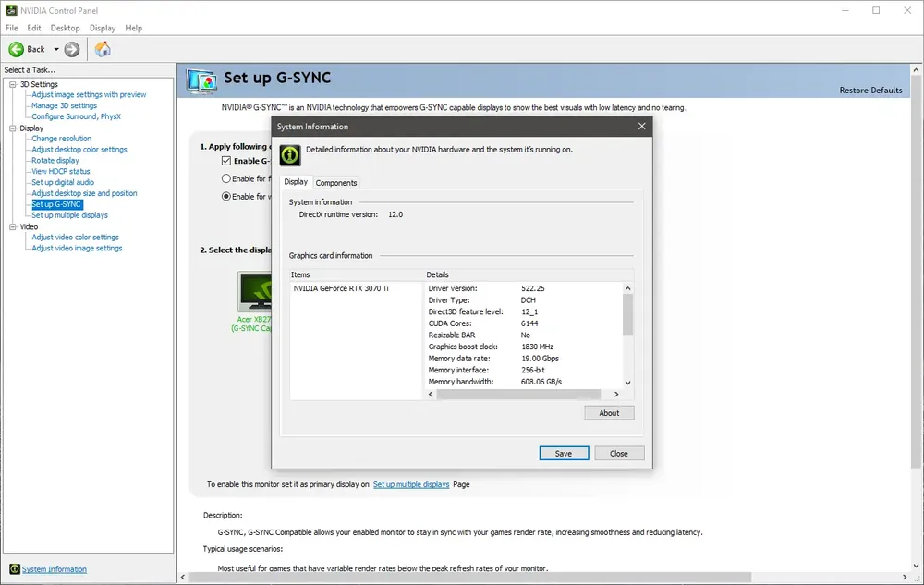
Task: Open System Information link at bottom left
Action: point(55,569)
